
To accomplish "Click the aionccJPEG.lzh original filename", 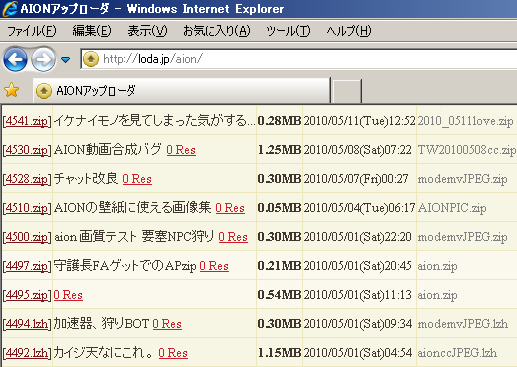I will [x=457, y=353].
